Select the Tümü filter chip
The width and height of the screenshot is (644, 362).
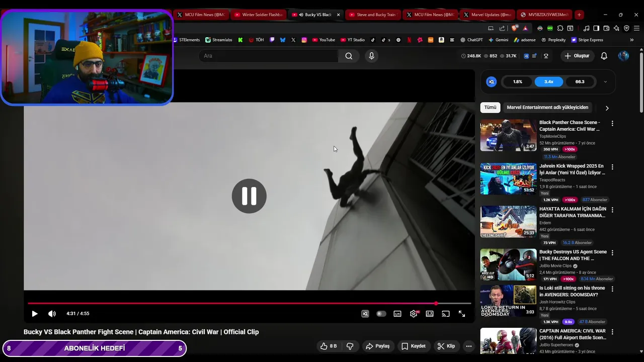[490, 108]
